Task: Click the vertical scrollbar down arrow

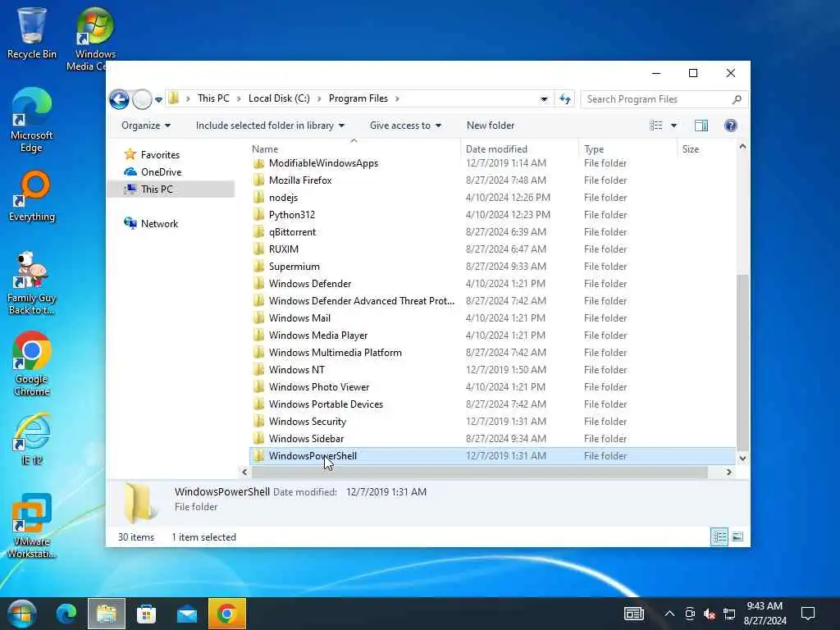Action: click(742, 458)
